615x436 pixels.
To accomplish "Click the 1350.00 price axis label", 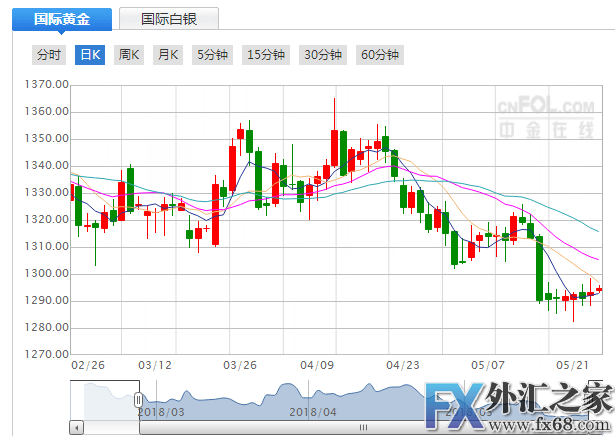I will coord(47,139).
